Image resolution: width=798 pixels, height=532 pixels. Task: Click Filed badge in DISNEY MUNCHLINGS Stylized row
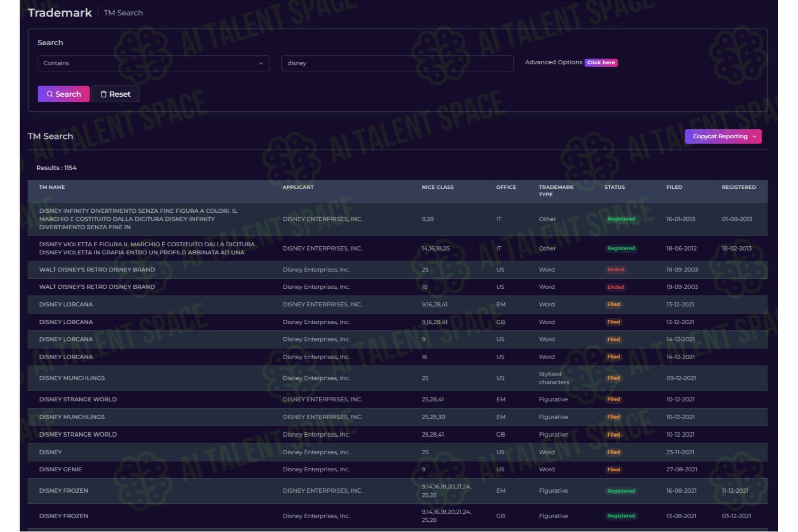613,378
